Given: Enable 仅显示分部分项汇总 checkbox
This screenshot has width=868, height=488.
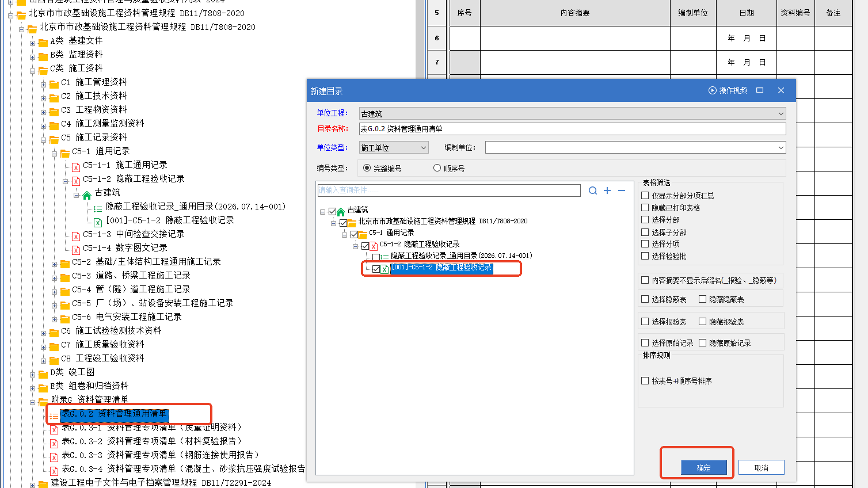Looking at the screenshot, I should (645, 196).
